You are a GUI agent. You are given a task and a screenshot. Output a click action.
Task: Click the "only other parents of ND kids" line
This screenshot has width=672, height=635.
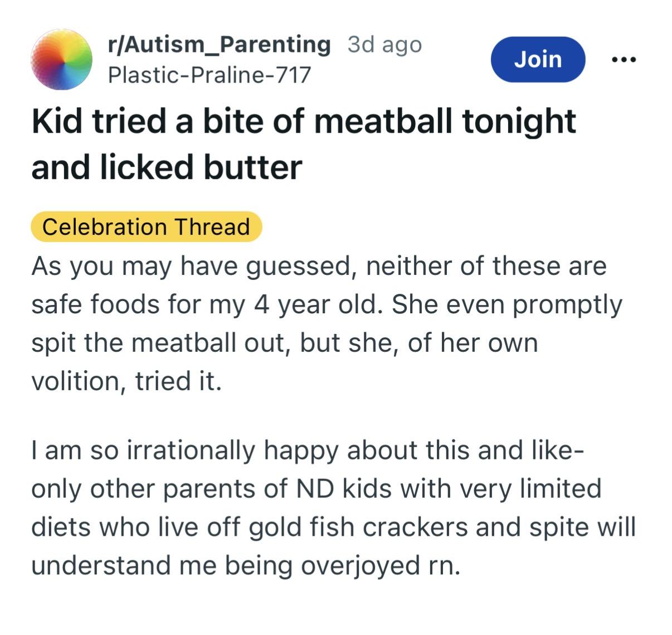tap(316, 489)
